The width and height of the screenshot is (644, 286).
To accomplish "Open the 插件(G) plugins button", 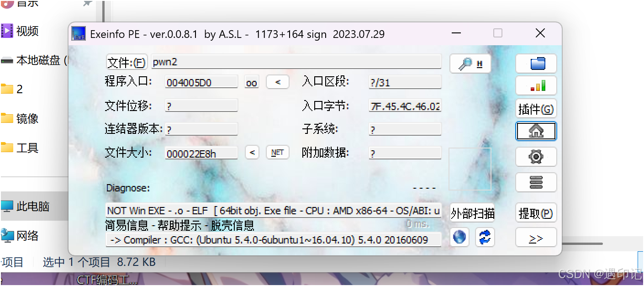I will [536, 109].
